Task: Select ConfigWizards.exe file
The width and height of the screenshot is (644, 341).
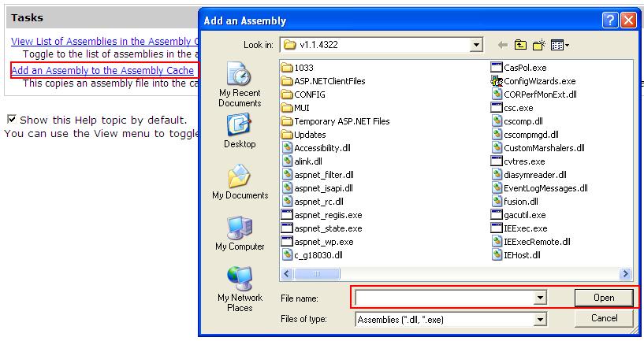Action: (x=533, y=81)
